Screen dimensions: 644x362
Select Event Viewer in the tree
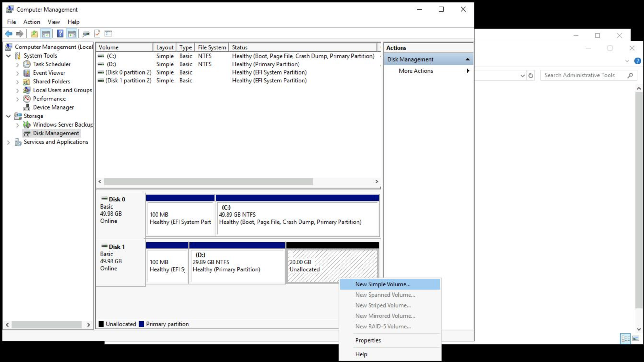pos(49,73)
